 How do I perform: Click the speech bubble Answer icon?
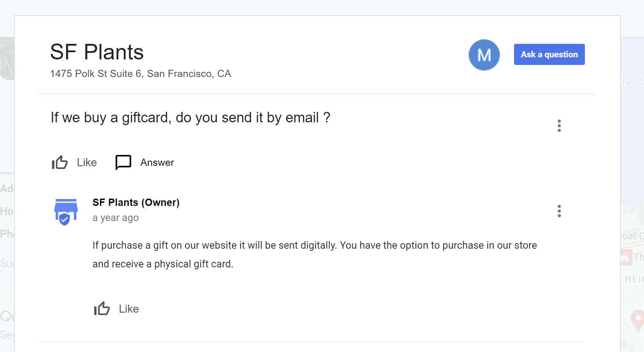tap(123, 162)
